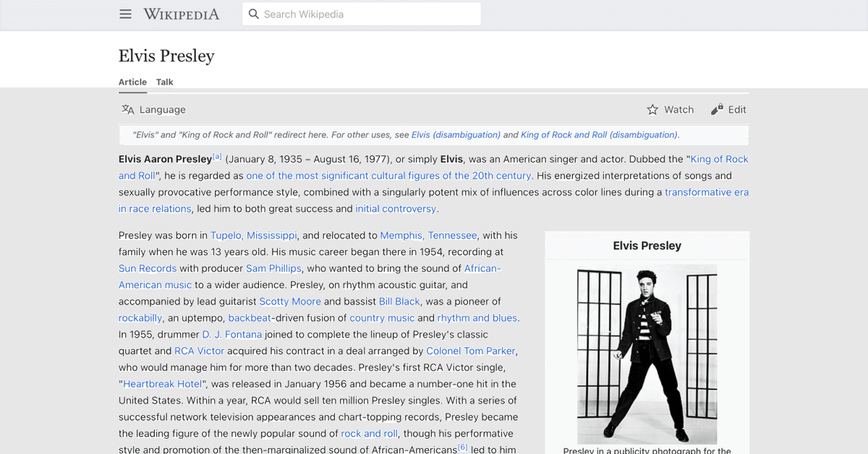Follow the Heartbreak Hotel link
Image resolution: width=868 pixels, height=454 pixels.
point(164,384)
